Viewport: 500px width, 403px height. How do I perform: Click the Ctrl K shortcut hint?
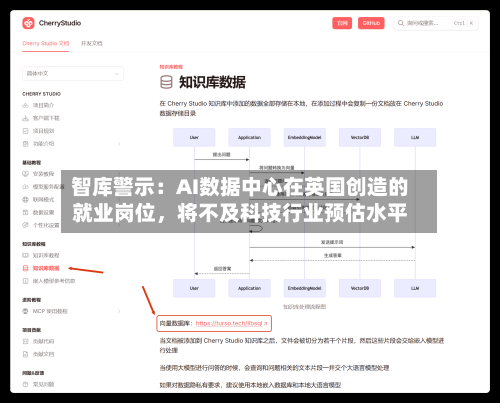[464, 23]
